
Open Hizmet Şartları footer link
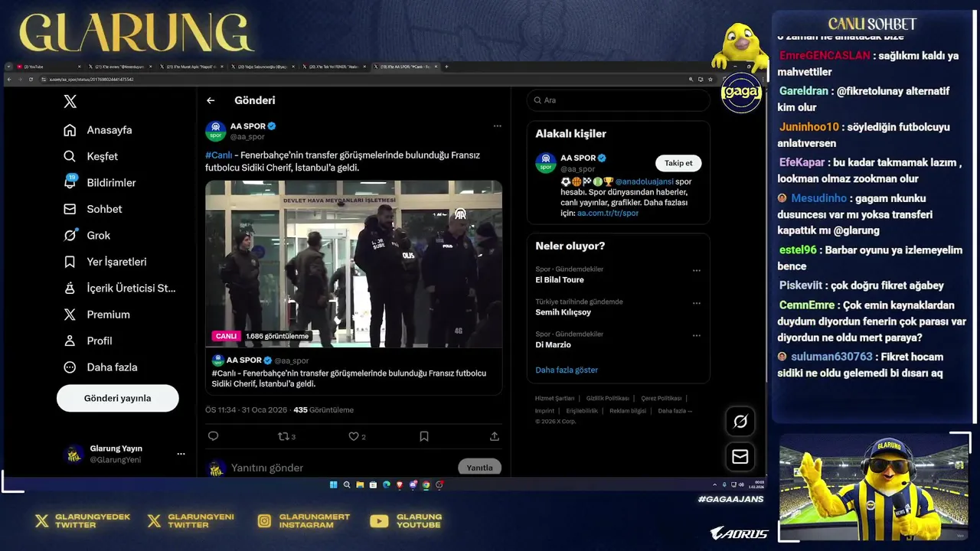[554, 399]
